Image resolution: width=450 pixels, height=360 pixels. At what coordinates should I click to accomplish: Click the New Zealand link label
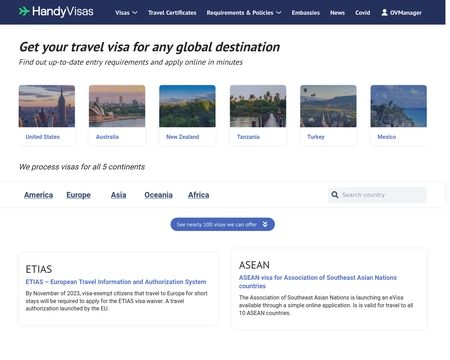click(x=183, y=137)
